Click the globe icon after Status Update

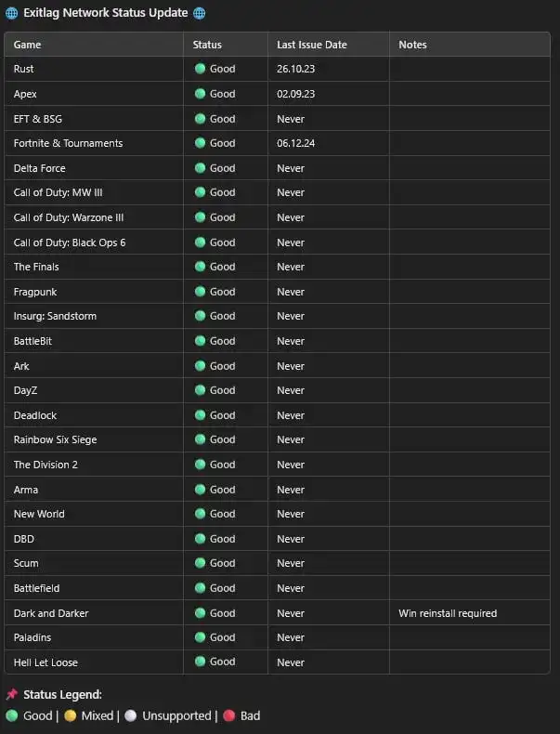[199, 13]
